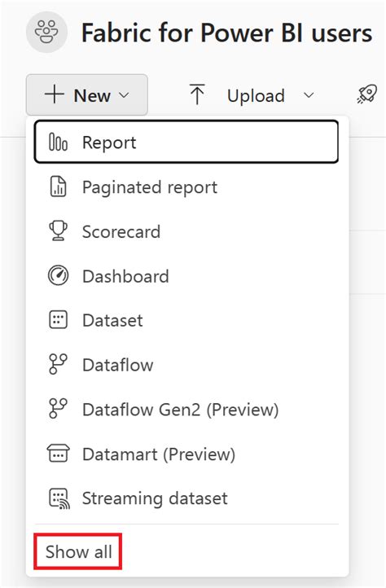
Task: Click the Paginated report document icon
Action: coord(58,186)
